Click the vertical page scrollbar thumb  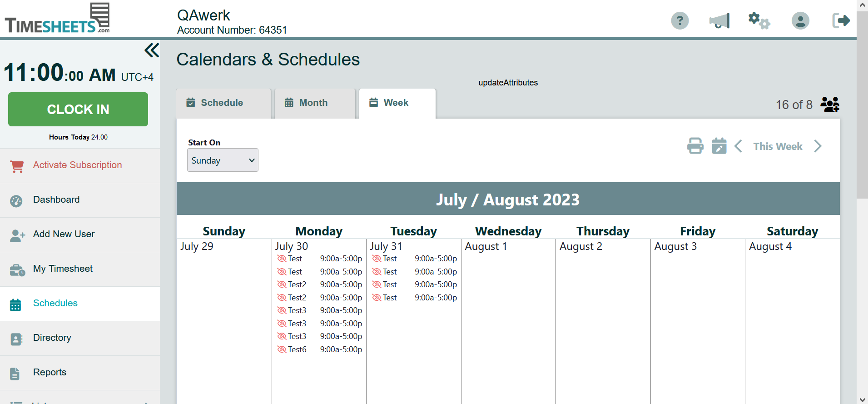[x=862, y=105]
